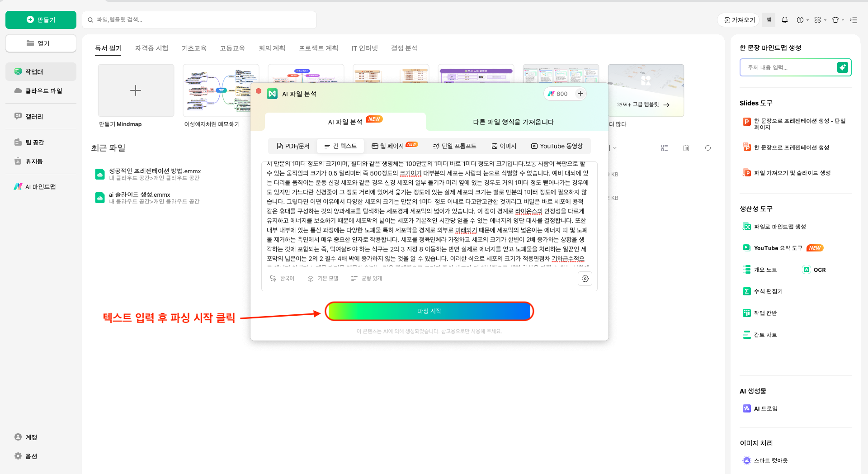Open 파일로 마인드맵 생성 tool
Viewport: 868px width, 474px height.
click(780, 227)
